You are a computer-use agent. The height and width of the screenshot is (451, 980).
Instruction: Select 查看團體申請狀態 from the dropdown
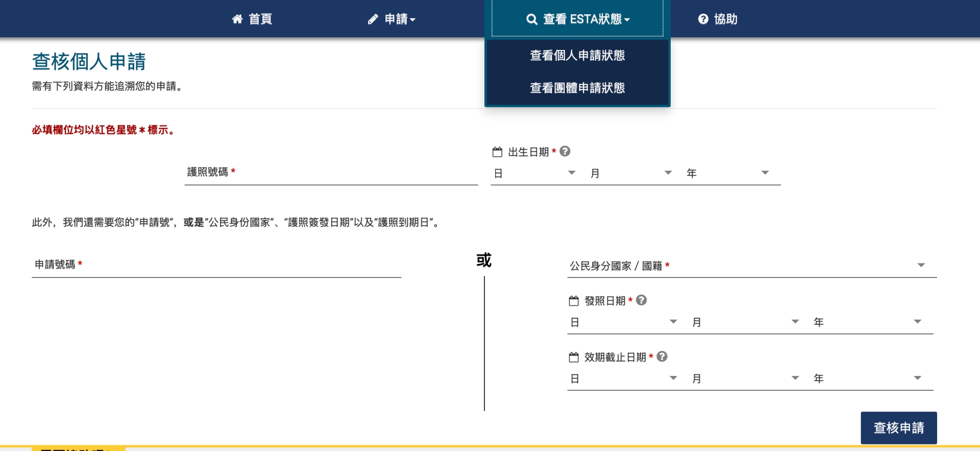coord(577,88)
